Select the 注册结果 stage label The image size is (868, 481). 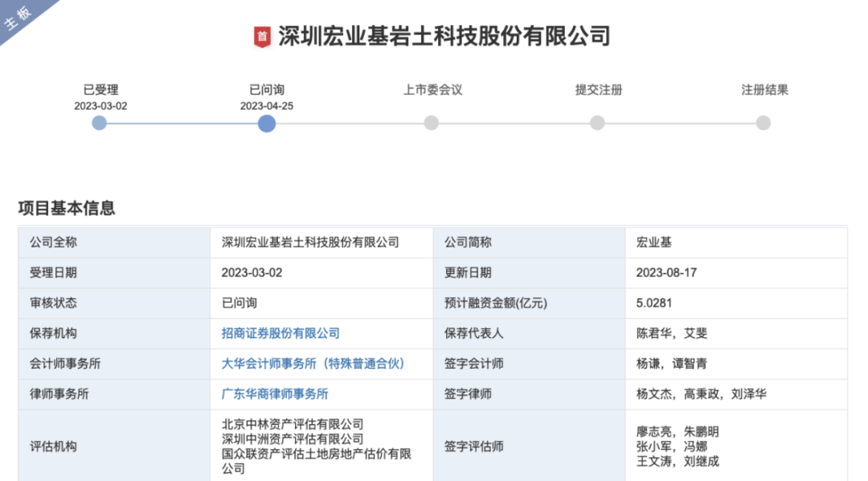[x=765, y=90]
